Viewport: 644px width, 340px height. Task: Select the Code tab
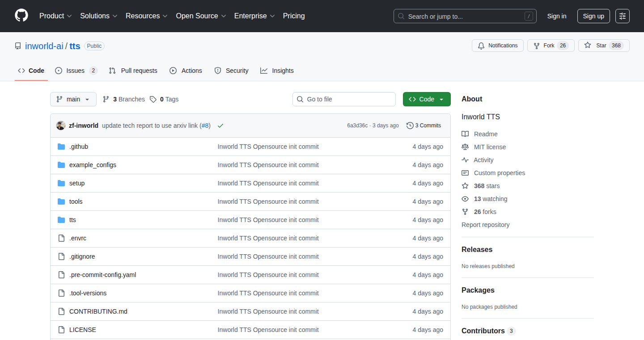tap(31, 71)
